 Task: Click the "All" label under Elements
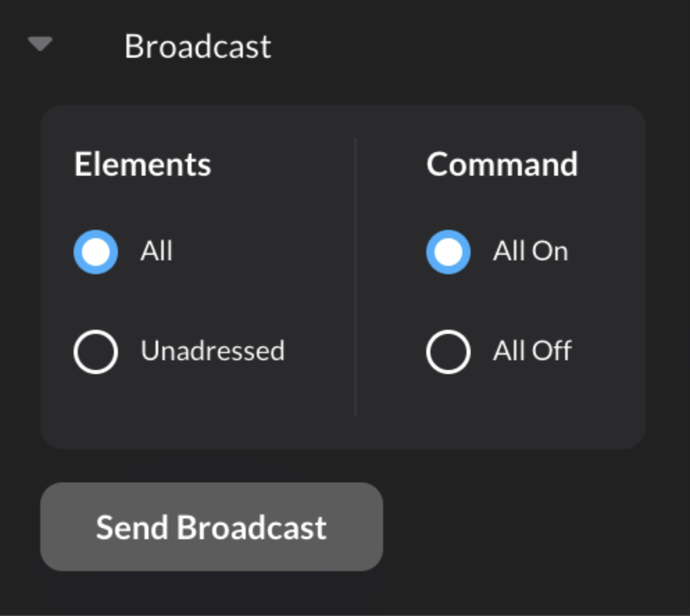tap(156, 251)
